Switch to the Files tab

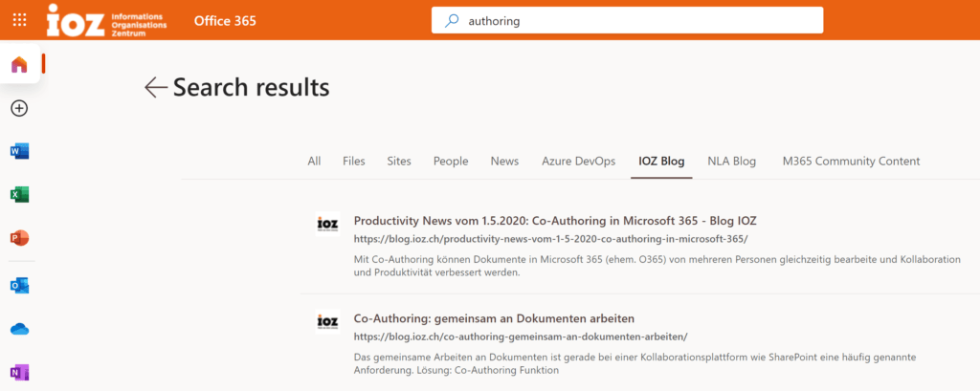pos(354,162)
